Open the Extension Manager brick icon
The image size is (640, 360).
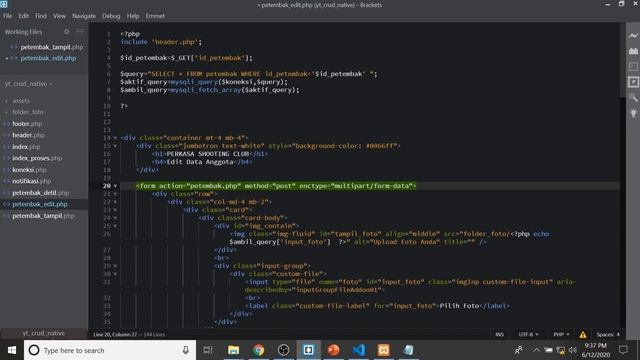coord(633,51)
